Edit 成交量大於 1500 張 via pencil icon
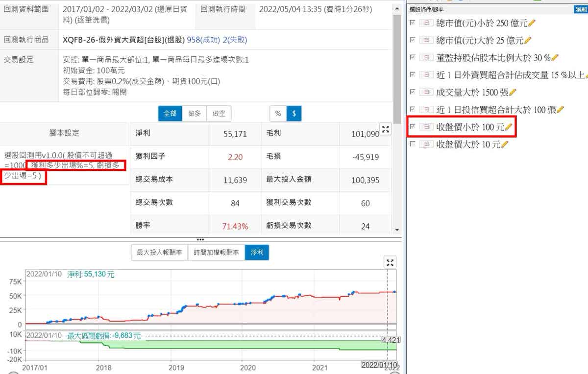This screenshot has height=374, width=588. point(513,93)
